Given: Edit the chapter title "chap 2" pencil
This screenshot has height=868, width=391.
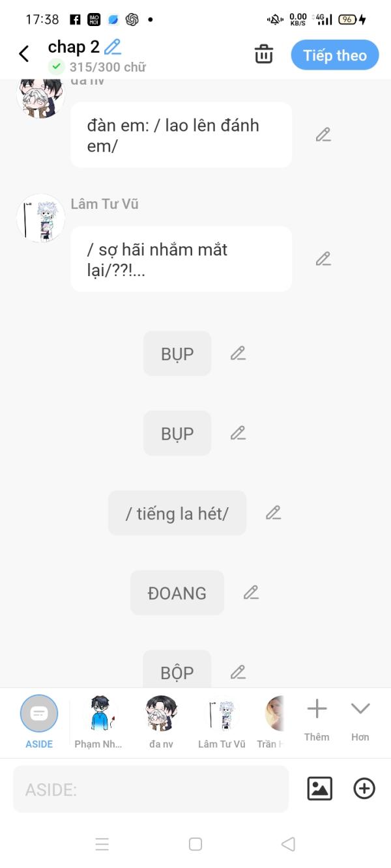Looking at the screenshot, I should (113, 47).
